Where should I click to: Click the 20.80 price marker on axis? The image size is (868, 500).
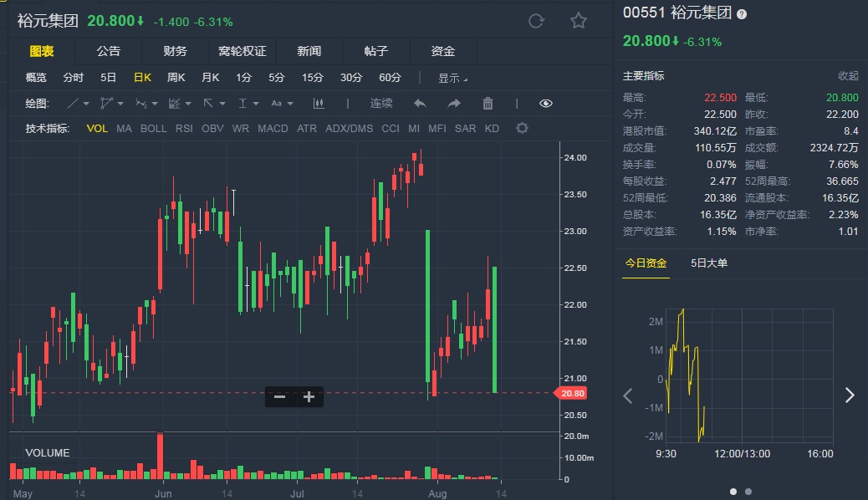coord(570,393)
